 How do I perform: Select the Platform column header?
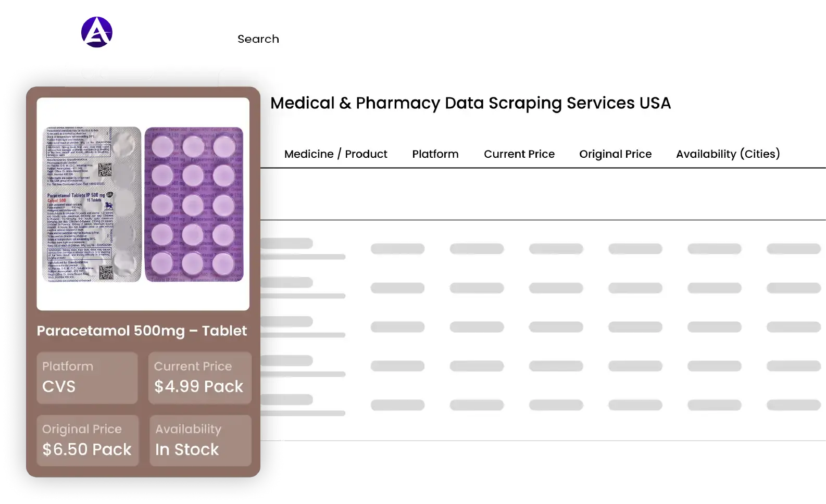435,154
